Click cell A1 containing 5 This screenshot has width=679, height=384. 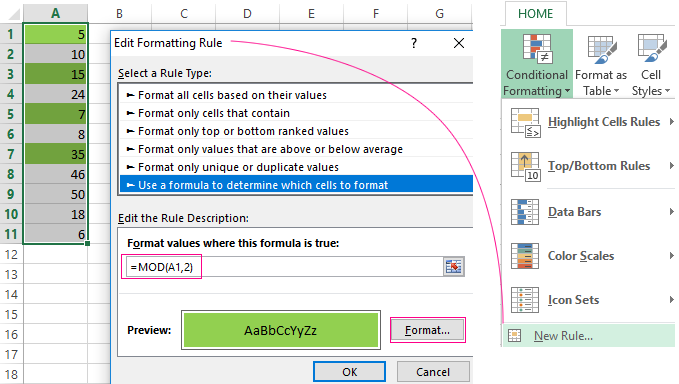(55, 34)
